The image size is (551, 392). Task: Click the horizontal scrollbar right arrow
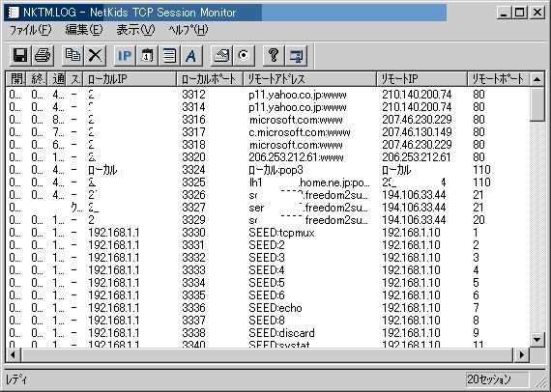tap(522, 354)
